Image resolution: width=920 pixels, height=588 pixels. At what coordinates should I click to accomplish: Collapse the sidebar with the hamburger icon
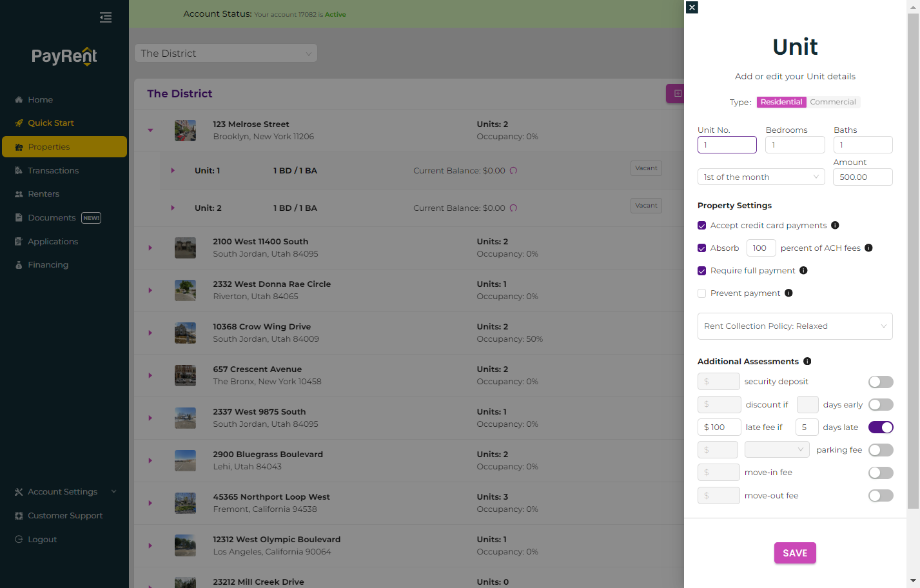106,17
